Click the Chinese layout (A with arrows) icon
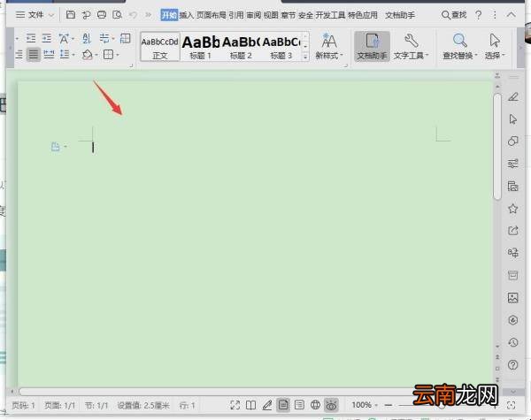This screenshot has height=420, width=531. coord(64,38)
